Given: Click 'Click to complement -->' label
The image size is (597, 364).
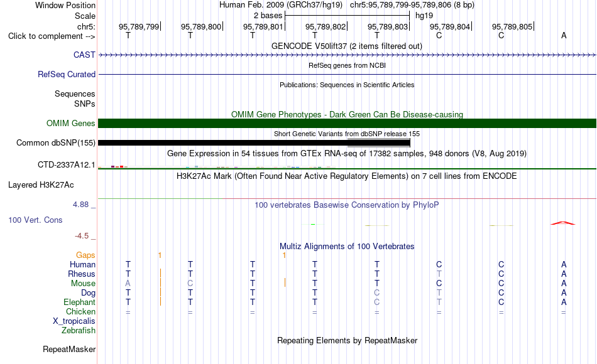Looking at the screenshot, I should 52,36.
